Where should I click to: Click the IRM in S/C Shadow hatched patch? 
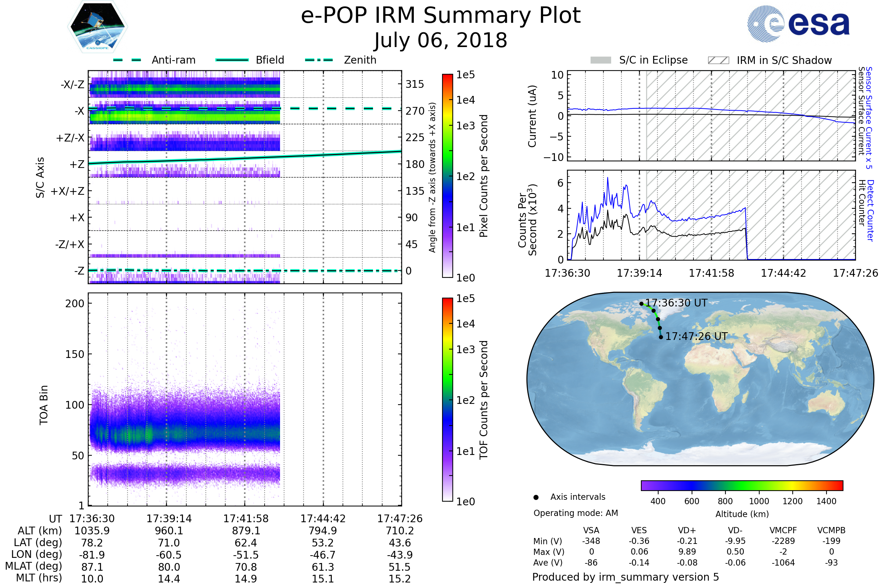(718, 60)
